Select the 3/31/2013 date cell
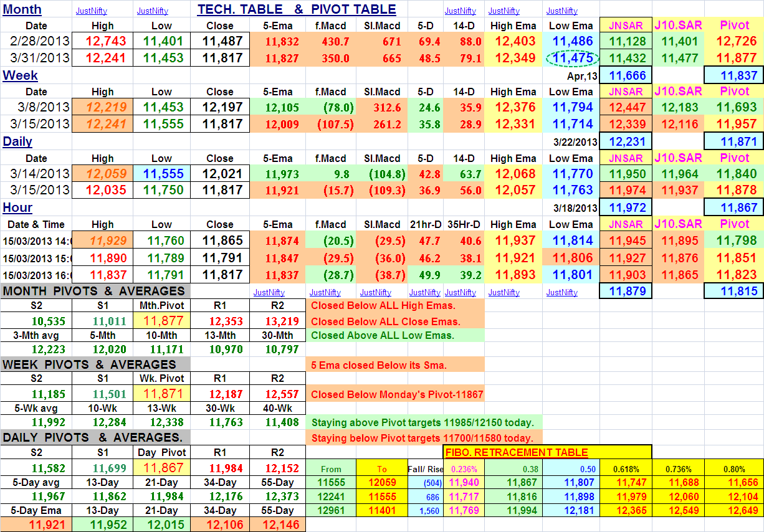Screen dimensions: 764x532 (x=36, y=58)
